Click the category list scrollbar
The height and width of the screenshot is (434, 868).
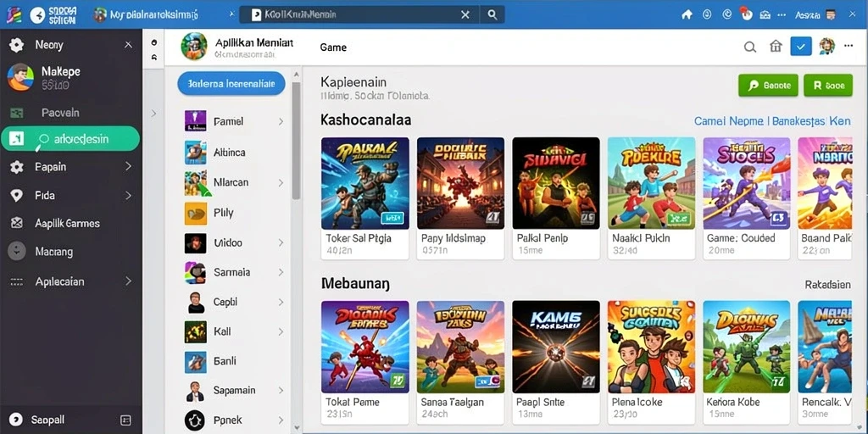tap(296, 142)
